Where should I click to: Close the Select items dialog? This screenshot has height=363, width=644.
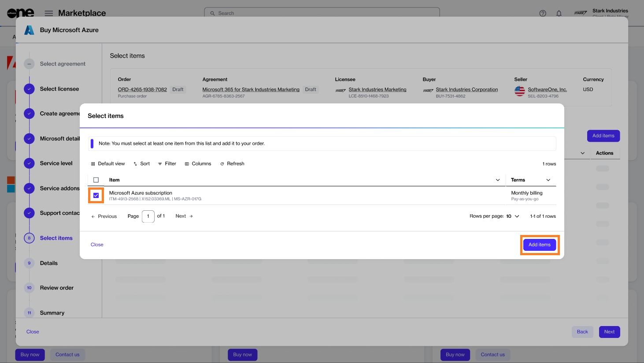click(x=97, y=245)
